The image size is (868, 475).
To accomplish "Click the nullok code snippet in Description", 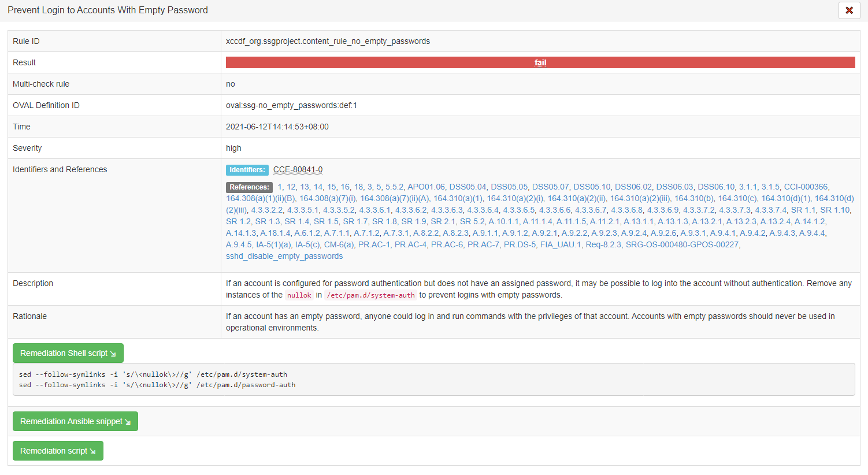I will (x=299, y=295).
